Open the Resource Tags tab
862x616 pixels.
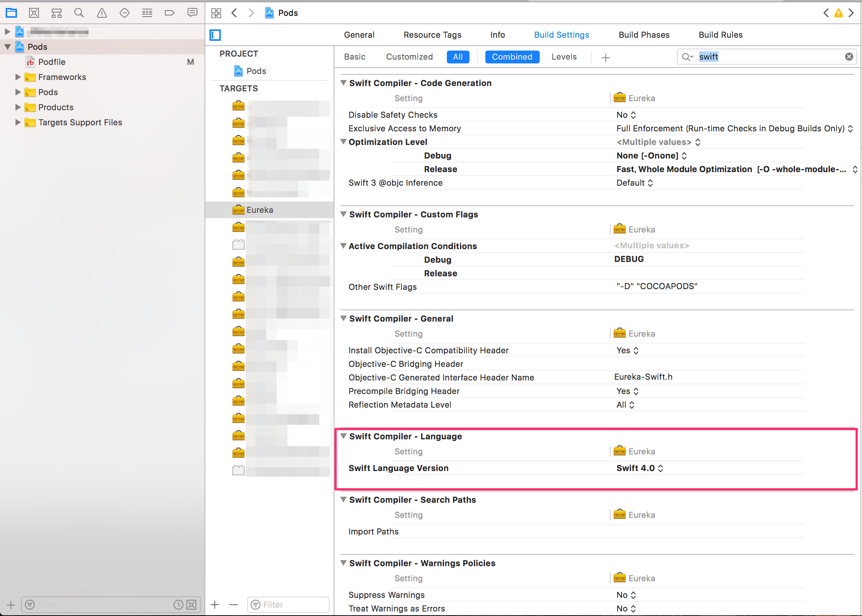tap(433, 34)
